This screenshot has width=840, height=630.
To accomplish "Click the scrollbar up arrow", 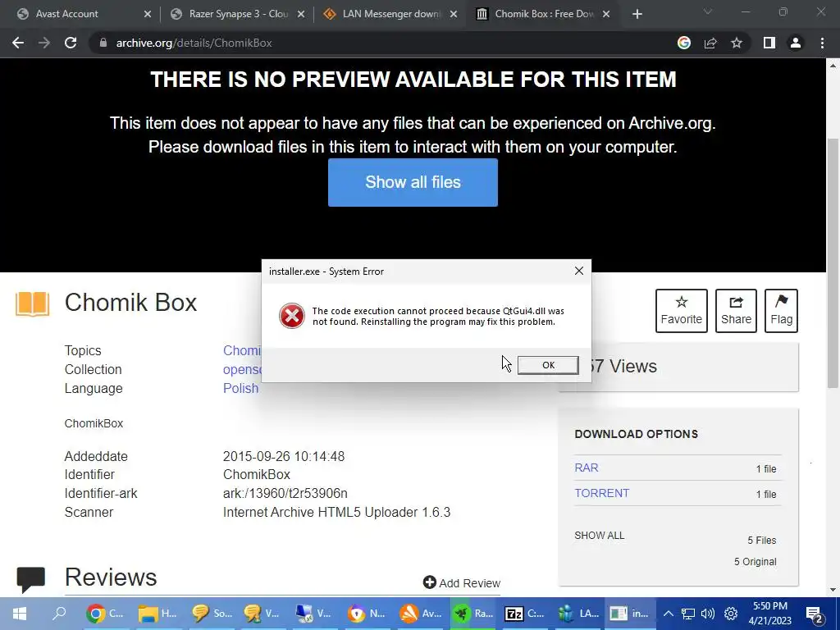I will (x=833, y=66).
